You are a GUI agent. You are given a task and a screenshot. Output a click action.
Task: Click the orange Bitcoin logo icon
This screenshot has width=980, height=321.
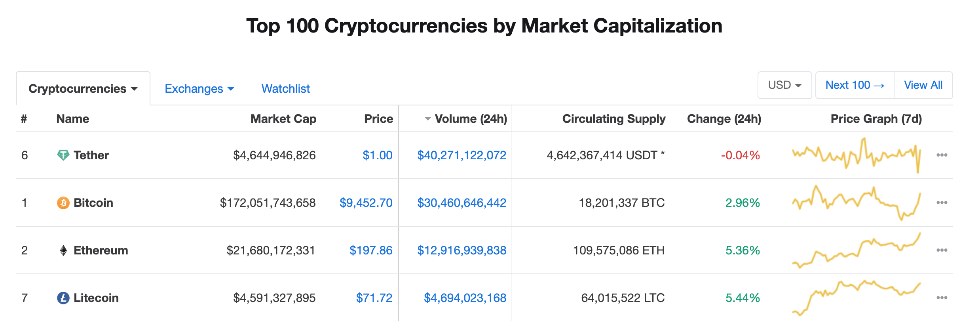pyautogui.click(x=63, y=203)
